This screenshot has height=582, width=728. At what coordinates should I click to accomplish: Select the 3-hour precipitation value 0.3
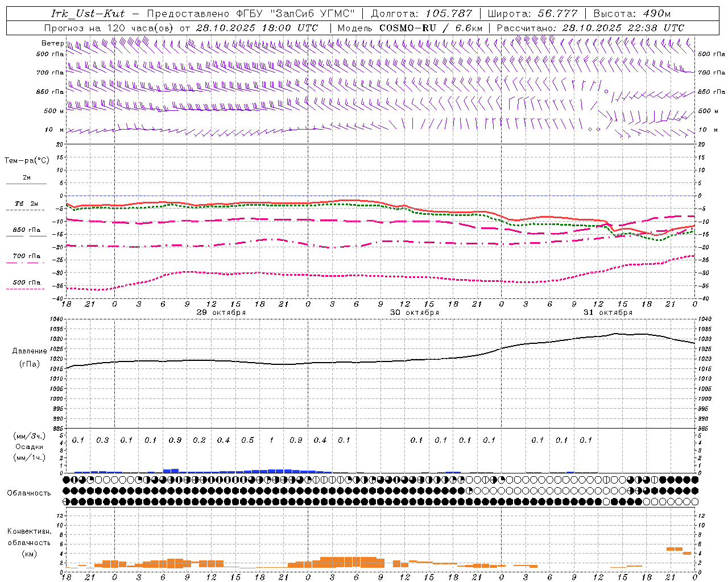pyautogui.click(x=102, y=440)
